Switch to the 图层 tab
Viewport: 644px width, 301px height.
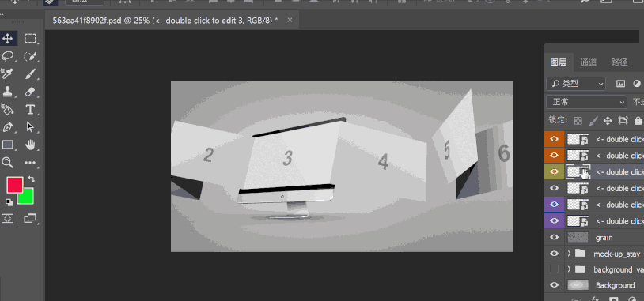click(x=559, y=62)
